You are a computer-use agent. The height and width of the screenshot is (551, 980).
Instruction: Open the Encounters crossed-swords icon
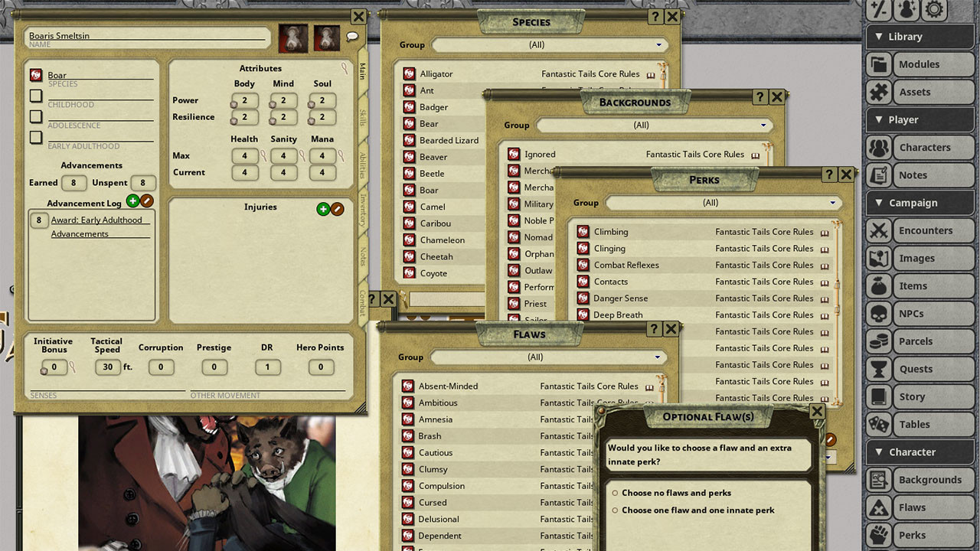[x=880, y=230]
